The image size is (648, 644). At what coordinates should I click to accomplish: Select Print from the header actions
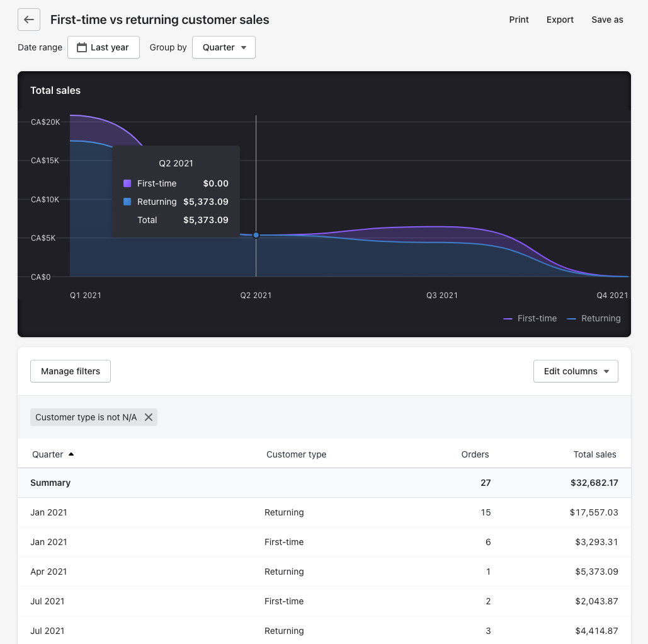[x=518, y=20]
